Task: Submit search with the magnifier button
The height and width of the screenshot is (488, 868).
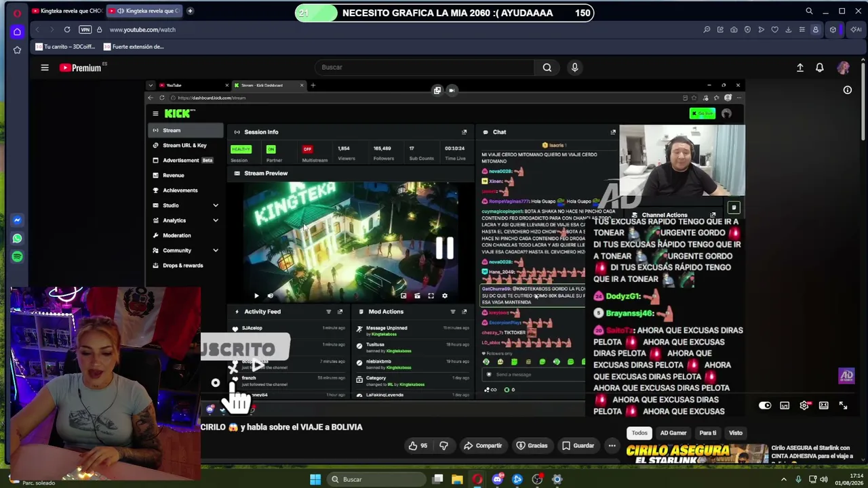Action: pos(547,67)
